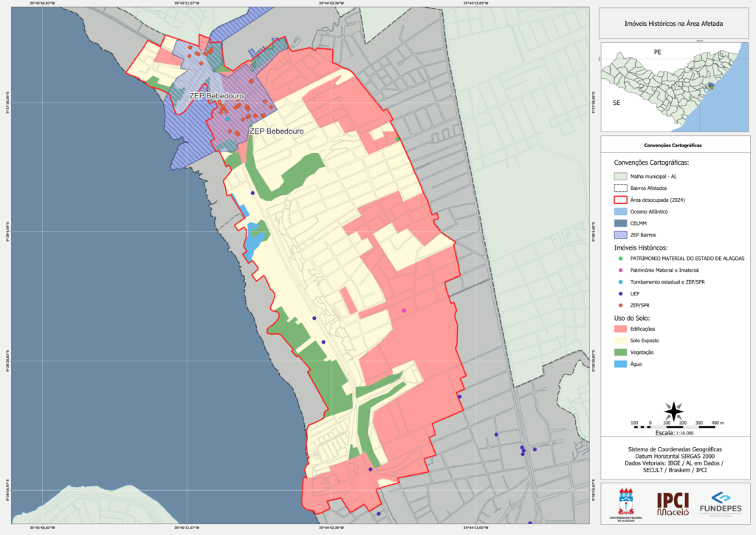Click the cyan Tombamento estadual legend dot
756x535 pixels.
(x=620, y=282)
